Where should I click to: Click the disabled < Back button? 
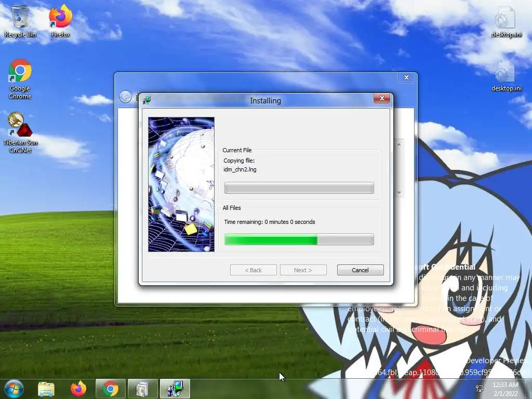(254, 270)
